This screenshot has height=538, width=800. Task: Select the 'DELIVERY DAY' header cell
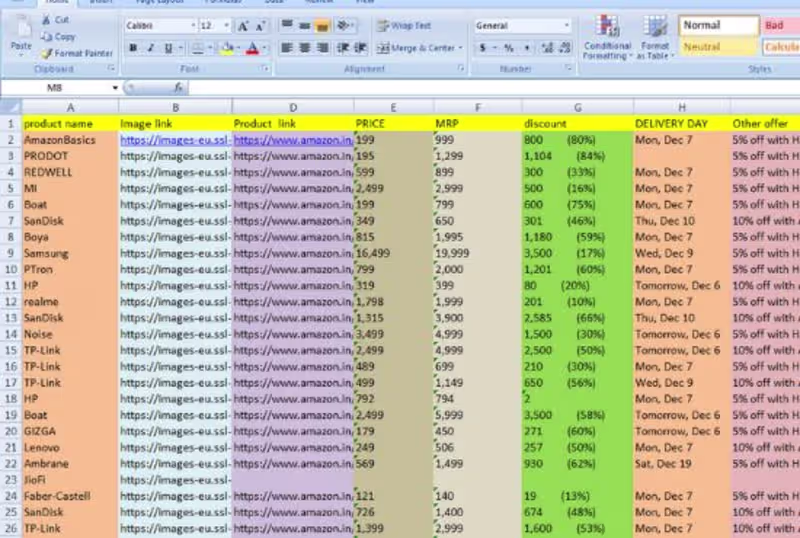coord(682,124)
